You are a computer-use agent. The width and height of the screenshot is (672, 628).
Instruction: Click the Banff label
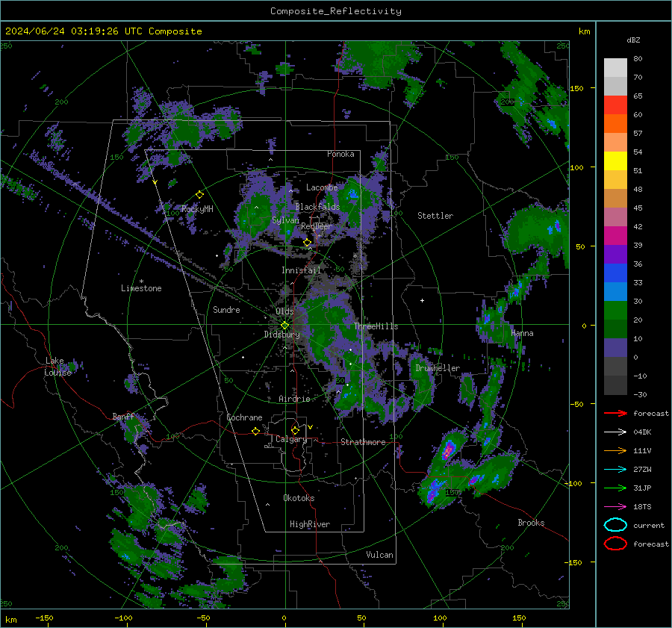point(123,417)
